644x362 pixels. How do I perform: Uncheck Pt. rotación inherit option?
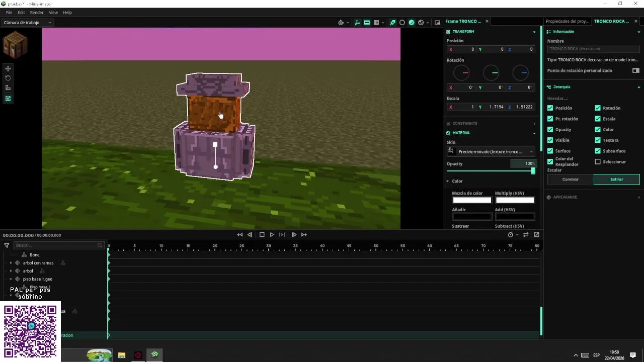550,119
